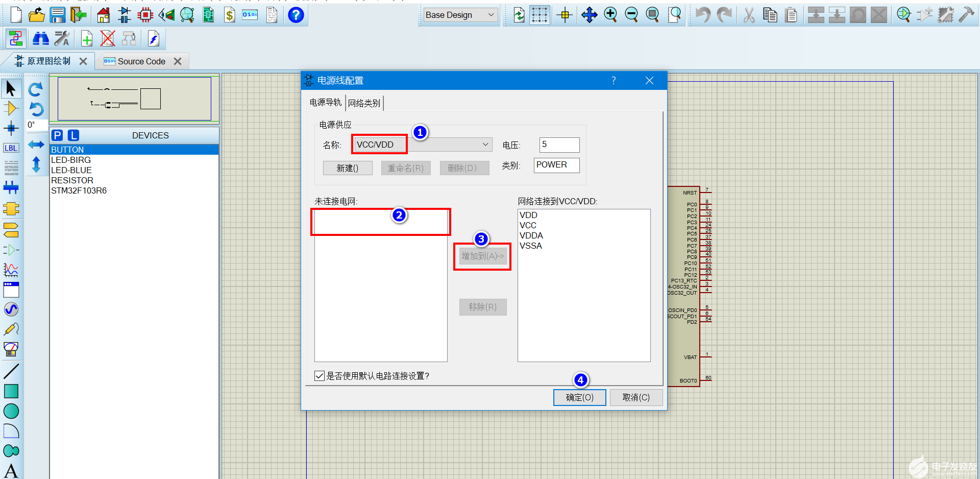Viewport: 980px width, 479px height.
Task: Open PCB Layout chip icon
Action: (x=145, y=15)
